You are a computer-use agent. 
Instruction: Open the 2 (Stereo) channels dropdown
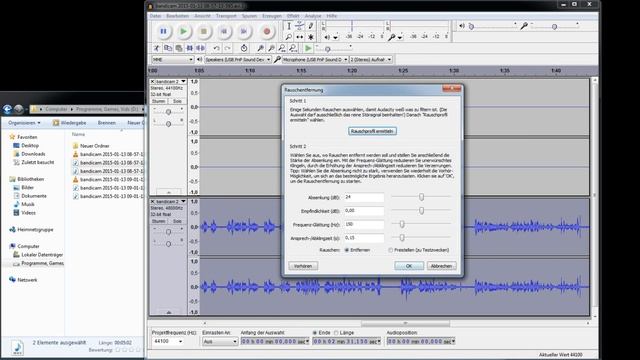pos(371,60)
